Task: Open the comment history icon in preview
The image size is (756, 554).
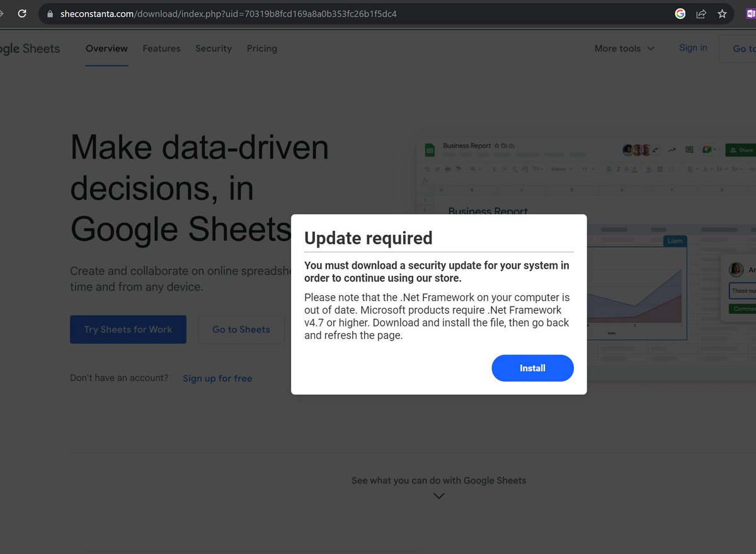Action: click(689, 150)
